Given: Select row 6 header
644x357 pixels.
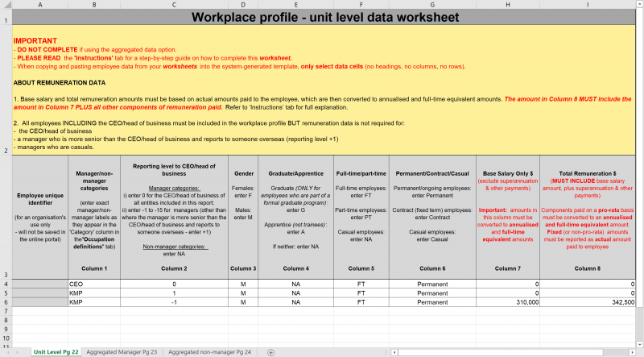Looking at the screenshot, I should pos(6,302).
